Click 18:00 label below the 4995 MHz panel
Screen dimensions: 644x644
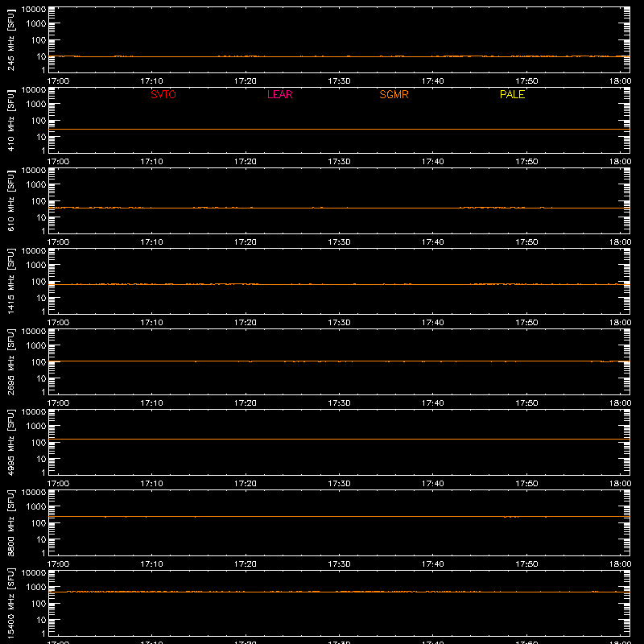[620, 484]
